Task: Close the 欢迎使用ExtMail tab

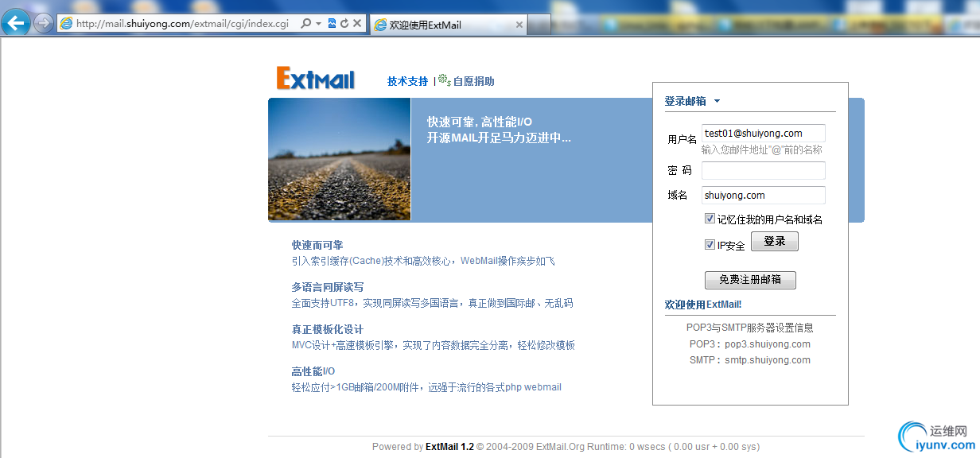Action: pyautogui.click(x=519, y=25)
